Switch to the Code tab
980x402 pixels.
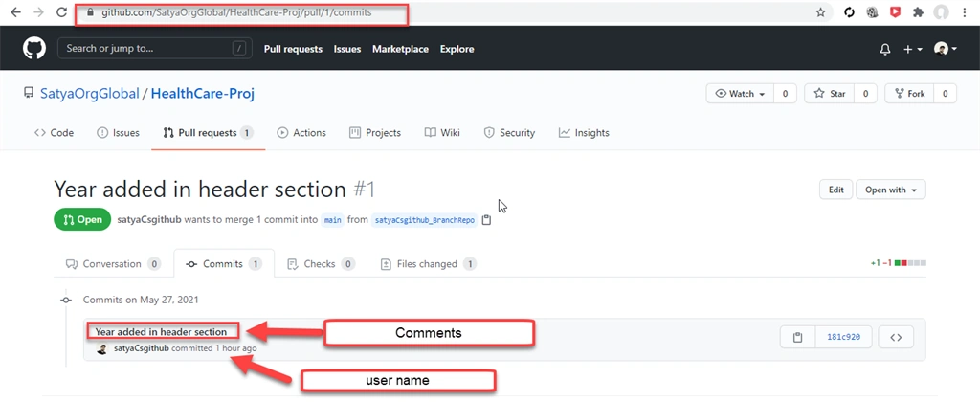(54, 132)
